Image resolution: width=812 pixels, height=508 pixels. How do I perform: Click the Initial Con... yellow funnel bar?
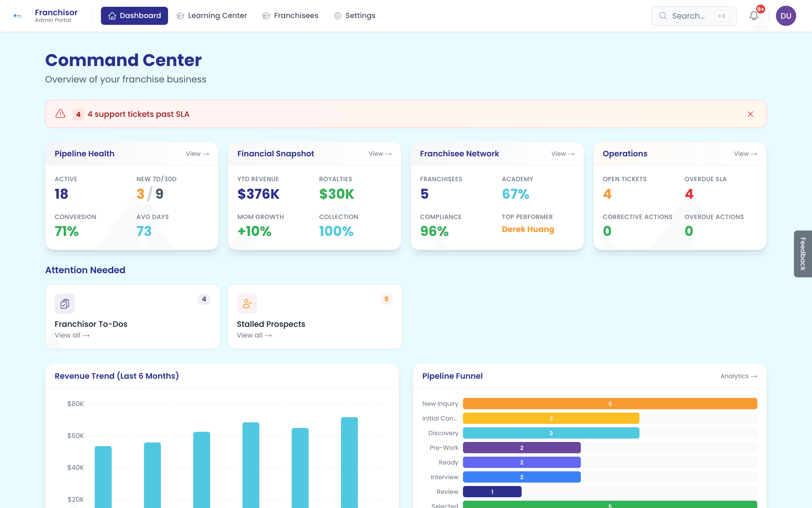click(x=551, y=418)
